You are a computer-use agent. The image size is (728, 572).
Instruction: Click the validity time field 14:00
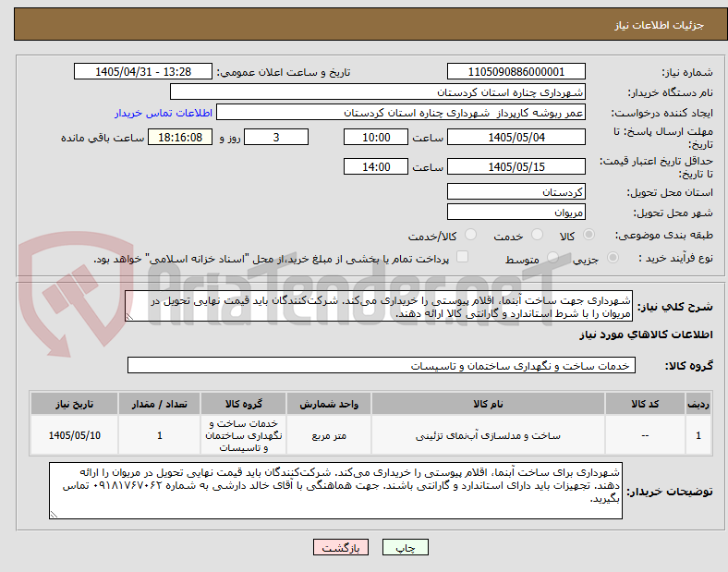(376, 166)
